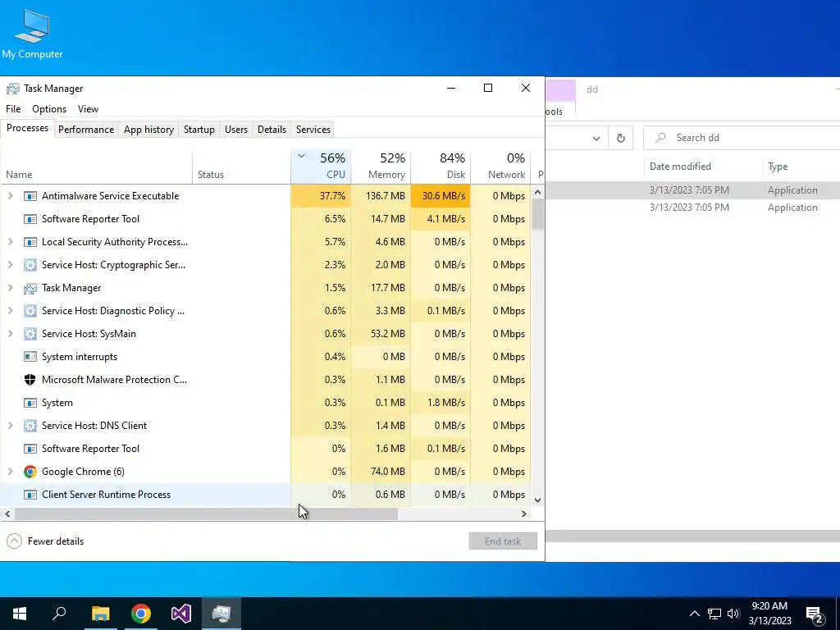840x630 pixels.
Task: Click Date modified column header in Explorer
Action: pyautogui.click(x=702, y=167)
